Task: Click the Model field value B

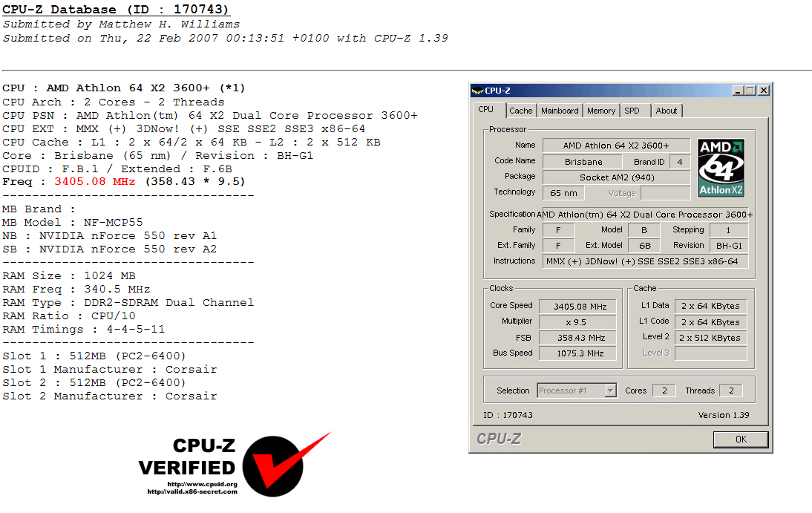Action: click(x=644, y=230)
